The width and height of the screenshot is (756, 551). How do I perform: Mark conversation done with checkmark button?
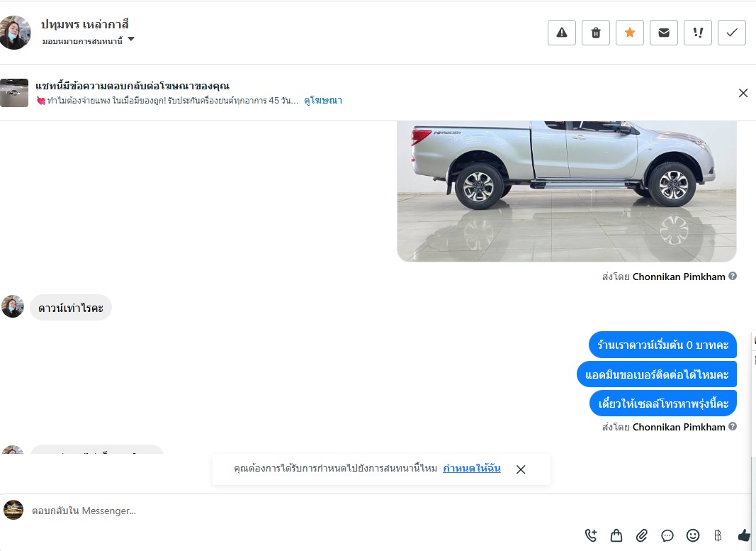pyautogui.click(x=732, y=33)
